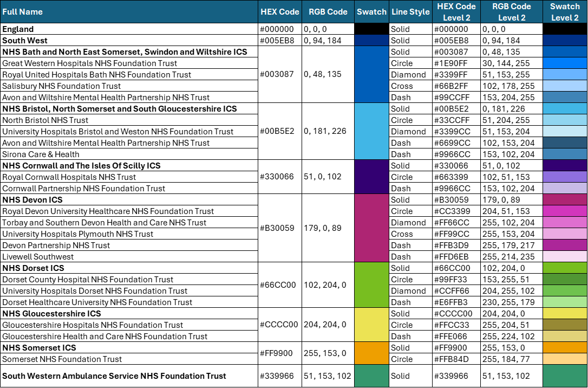Select NHS Bristol, North Somerset and South Gloucestershire ICS
Viewport: 588px width, 388px height.
point(129,109)
